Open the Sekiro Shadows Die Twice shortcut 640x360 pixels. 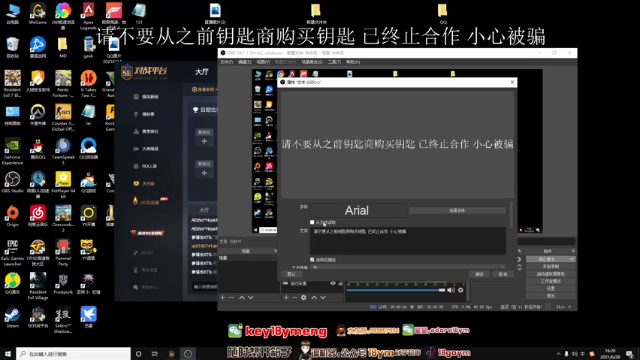tap(63, 320)
